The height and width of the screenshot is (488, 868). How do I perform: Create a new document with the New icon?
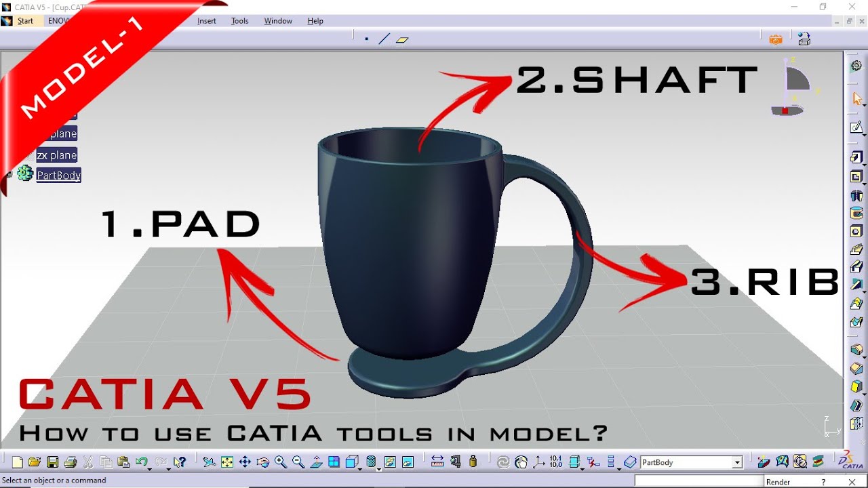coord(18,462)
